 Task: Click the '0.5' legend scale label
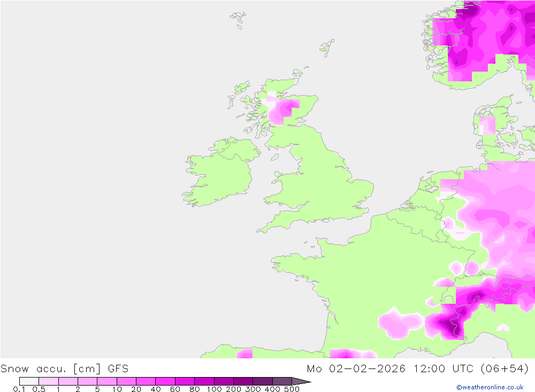pos(39,389)
